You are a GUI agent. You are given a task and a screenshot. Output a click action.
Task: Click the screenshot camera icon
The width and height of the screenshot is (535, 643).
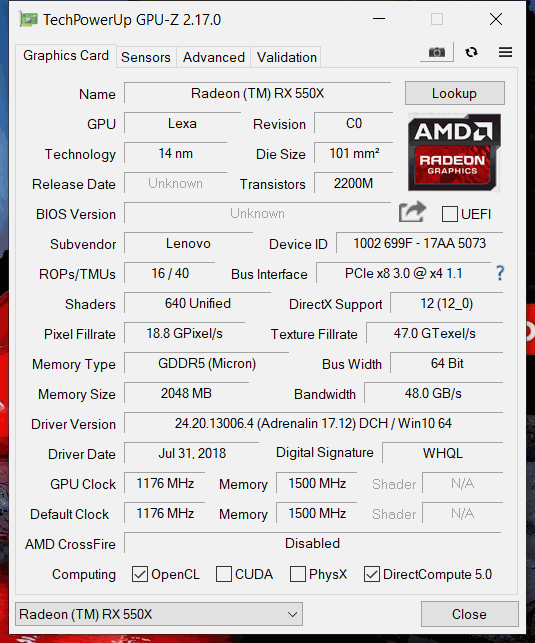(437, 52)
